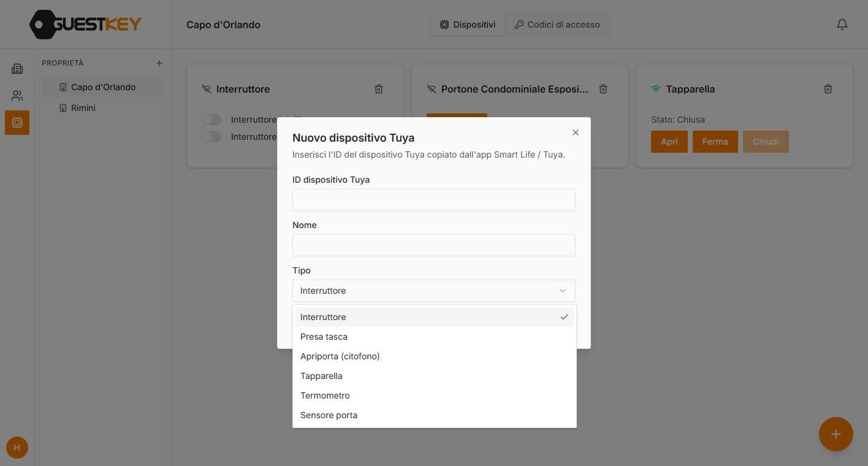Screen dimensions: 868x466
Task: Open the users sidebar icon
Action: pos(17,96)
